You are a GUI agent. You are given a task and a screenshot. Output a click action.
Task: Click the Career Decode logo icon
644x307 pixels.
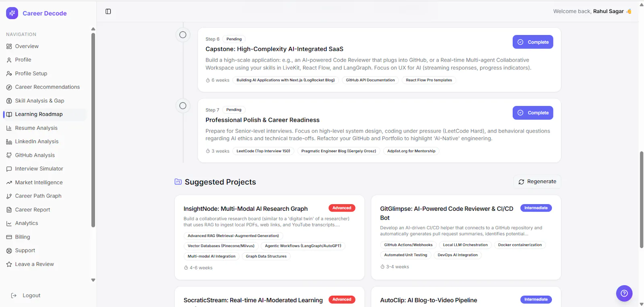click(12, 13)
